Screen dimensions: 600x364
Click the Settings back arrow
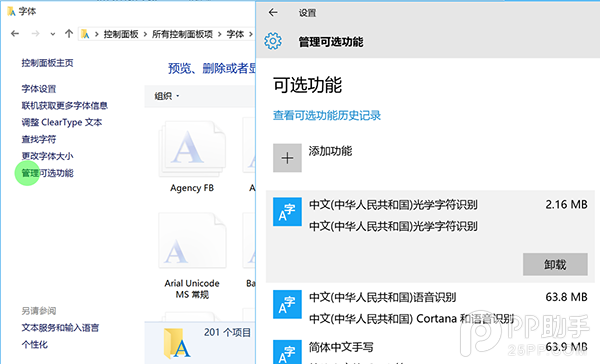(x=273, y=13)
